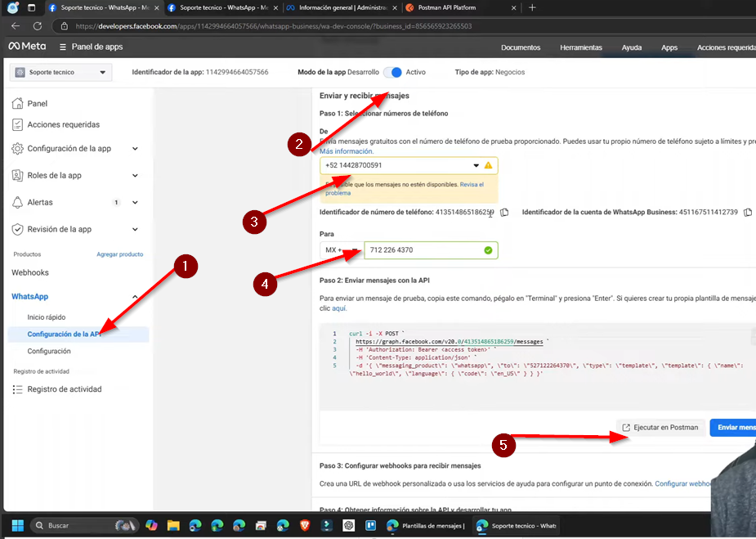Select Configuración de la API sidebar item
Image resolution: width=756 pixels, height=539 pixels.
click(x=78, y=335)
